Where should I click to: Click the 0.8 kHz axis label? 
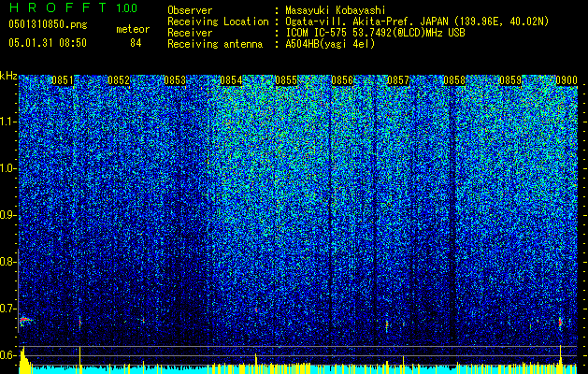click(x=8, y=262)
